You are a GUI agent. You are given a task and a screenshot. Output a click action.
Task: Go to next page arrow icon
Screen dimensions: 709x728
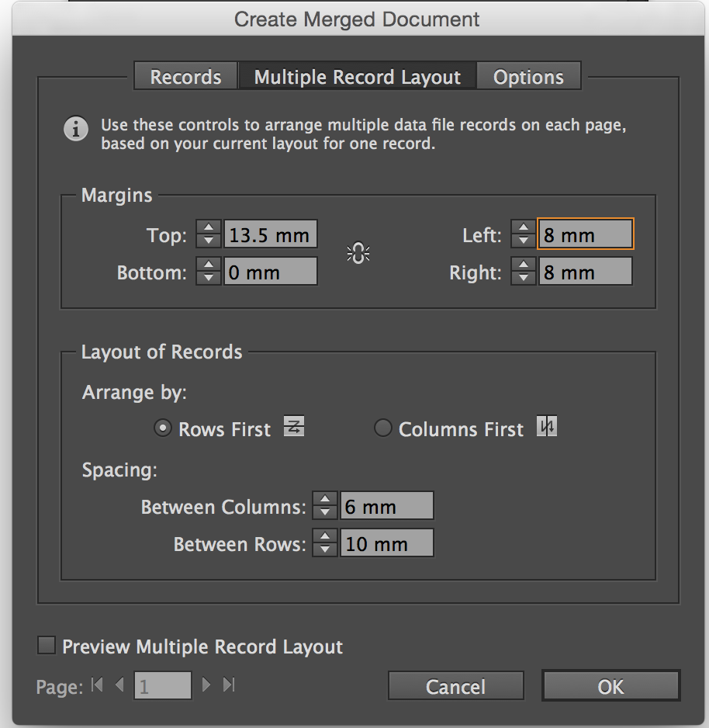click(x=206, y=685)
